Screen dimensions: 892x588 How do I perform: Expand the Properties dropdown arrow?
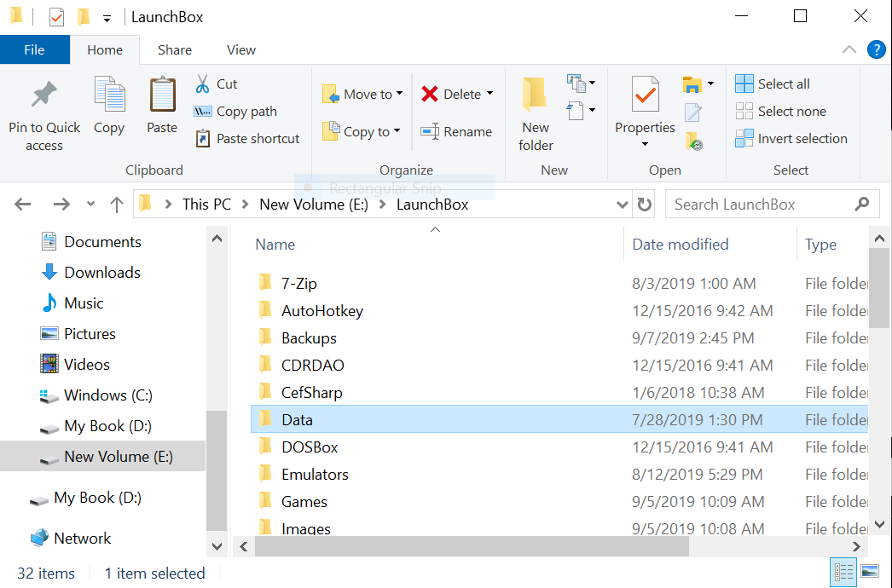tap(645, 144)
